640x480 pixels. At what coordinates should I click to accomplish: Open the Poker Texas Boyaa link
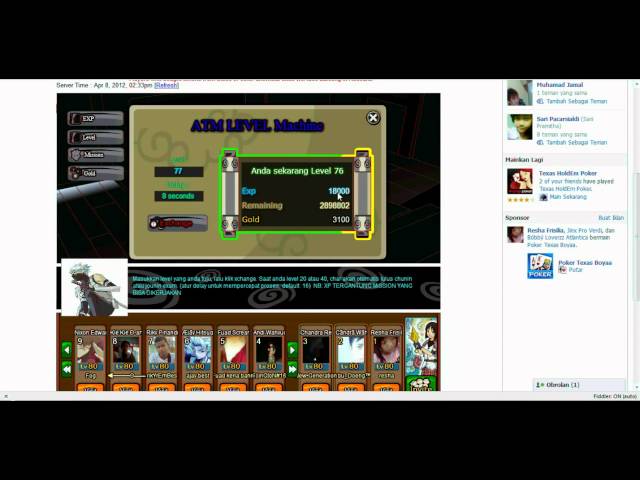pos(585,263)
